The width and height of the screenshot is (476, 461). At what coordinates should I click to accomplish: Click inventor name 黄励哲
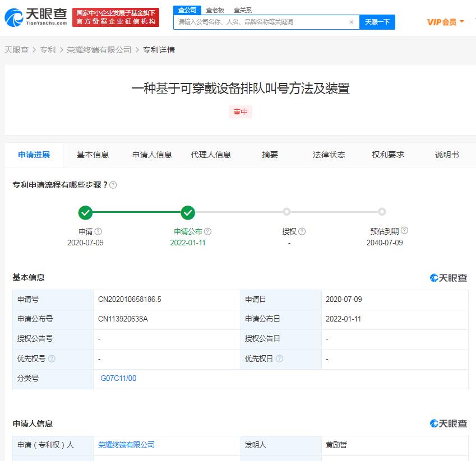[336, 445]
